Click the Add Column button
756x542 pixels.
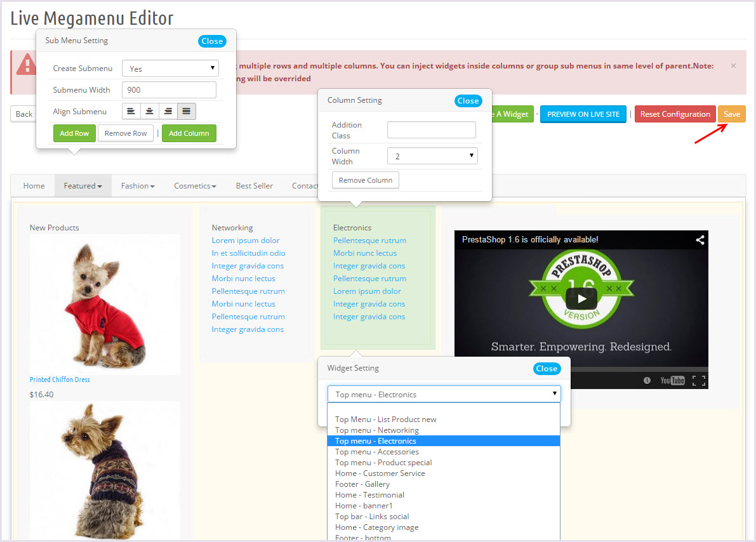(x=189, y=133)
